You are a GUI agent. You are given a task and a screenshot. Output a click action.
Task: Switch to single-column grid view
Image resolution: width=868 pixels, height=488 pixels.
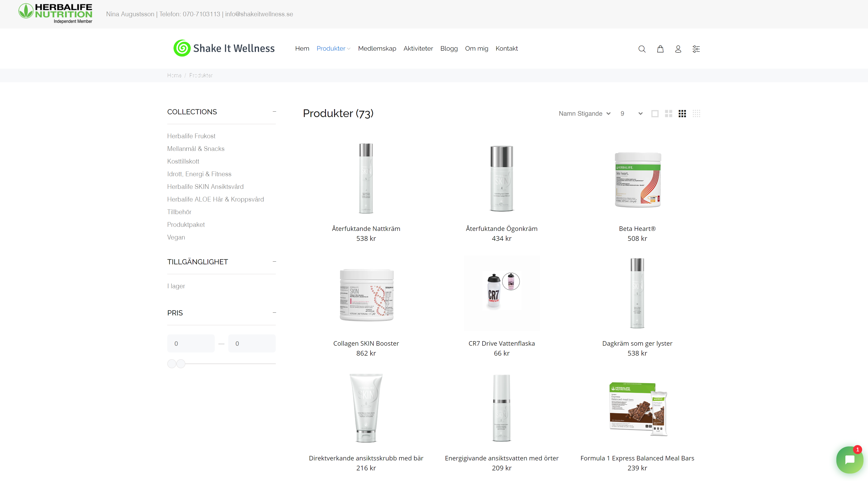click(655, 114)
